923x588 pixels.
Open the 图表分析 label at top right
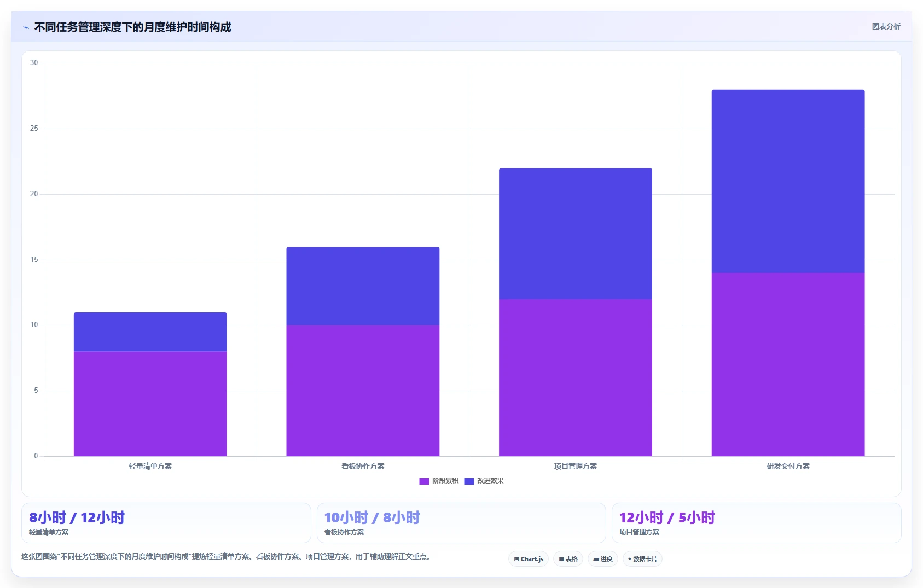(x=886, y=26)
